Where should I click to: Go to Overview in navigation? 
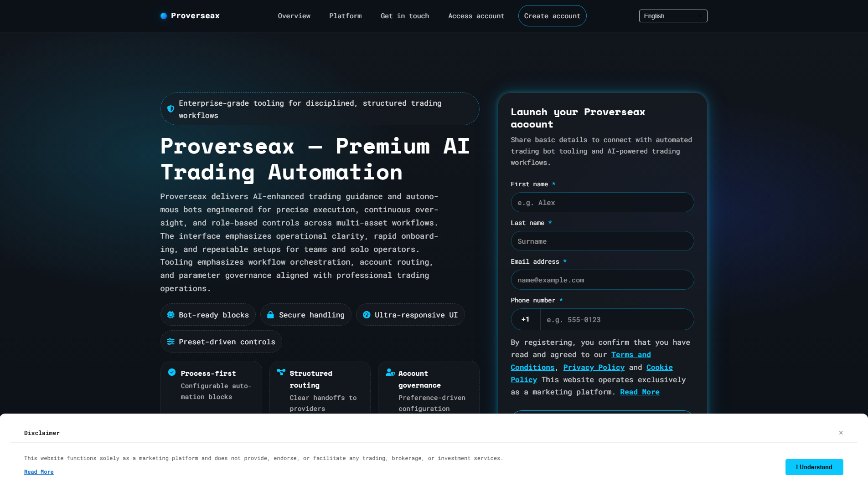coord(294,16)
